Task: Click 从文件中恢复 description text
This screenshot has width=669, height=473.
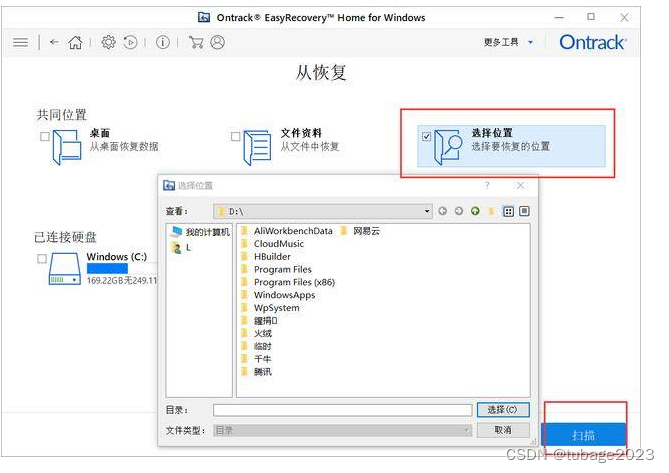Action: pos(310,147)
